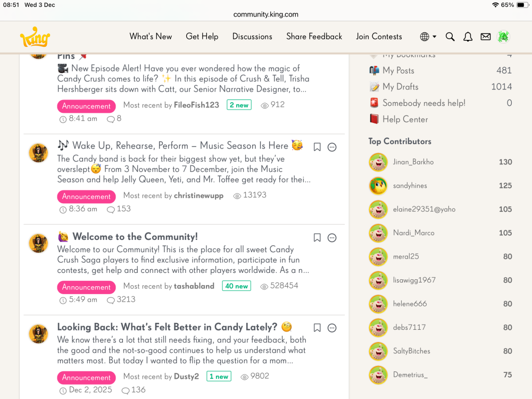532x399 pixels.
Task: Select Announcement tag on Music Season post
Action: click(x=86, y=196)
